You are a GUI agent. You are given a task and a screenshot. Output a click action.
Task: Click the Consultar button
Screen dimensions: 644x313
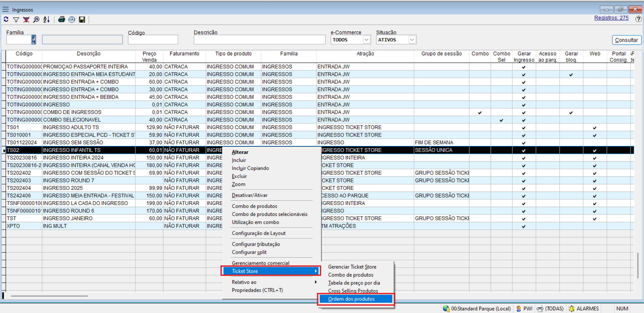point(626,40)
